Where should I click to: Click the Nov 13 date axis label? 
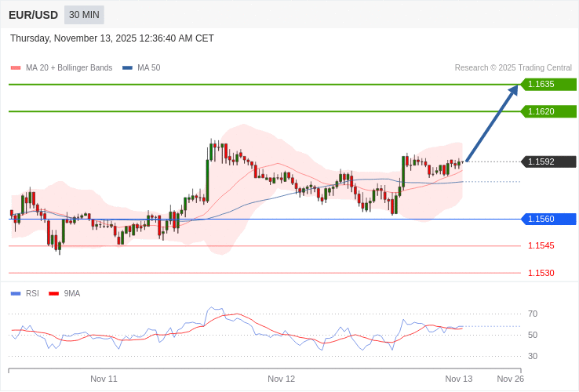[458, 379]
